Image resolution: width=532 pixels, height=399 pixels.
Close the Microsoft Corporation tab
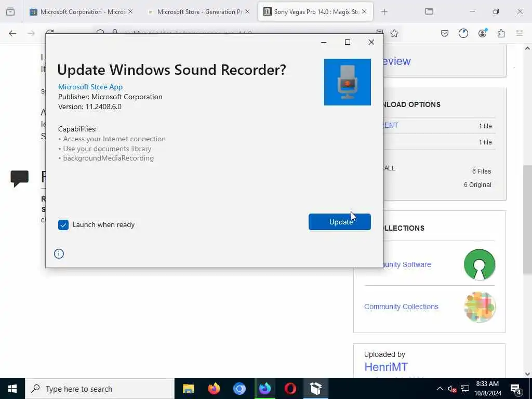(130, 11)
